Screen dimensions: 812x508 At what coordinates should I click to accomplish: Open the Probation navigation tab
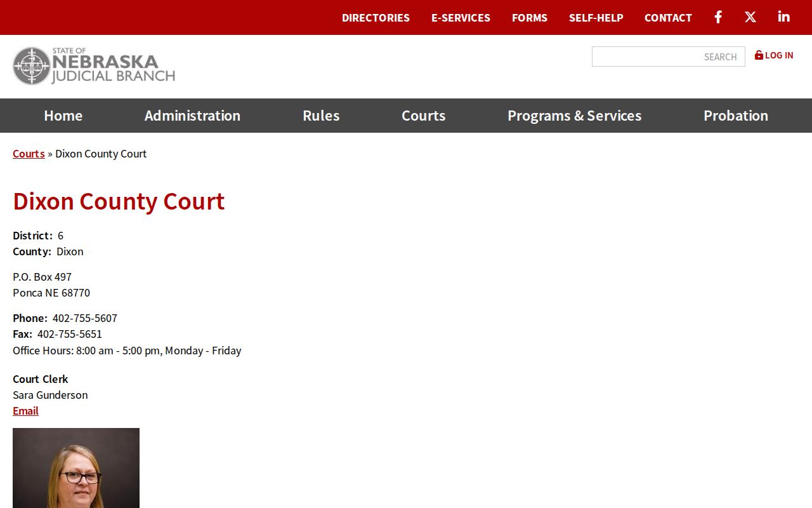click(x=736, y=116)
